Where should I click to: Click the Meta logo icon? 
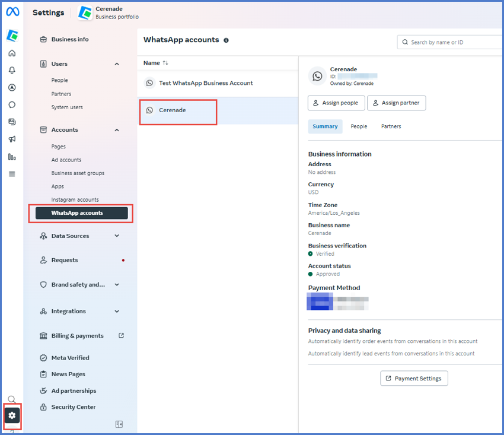12,12
